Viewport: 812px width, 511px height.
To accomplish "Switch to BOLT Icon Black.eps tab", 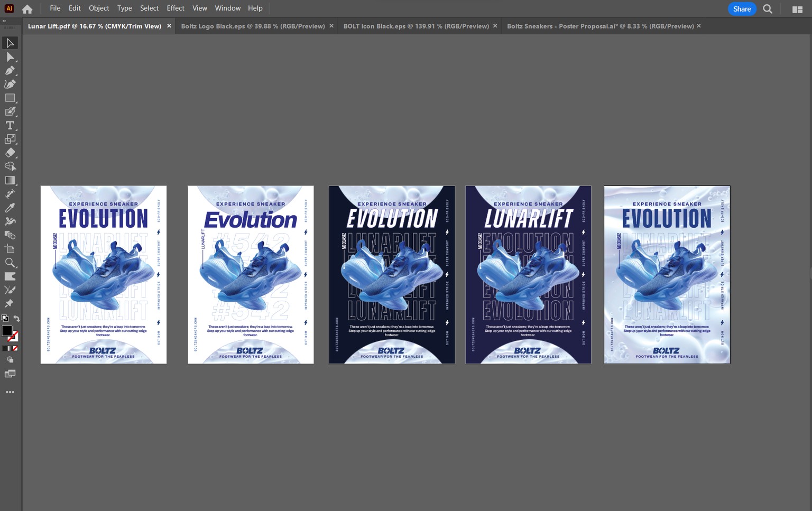I will click(x=416, y=26).
